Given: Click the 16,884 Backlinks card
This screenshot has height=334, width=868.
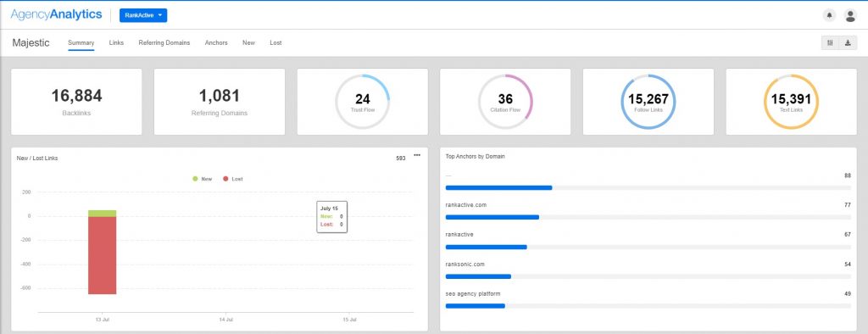Looking at the screenshot, I should pos(76,102).
